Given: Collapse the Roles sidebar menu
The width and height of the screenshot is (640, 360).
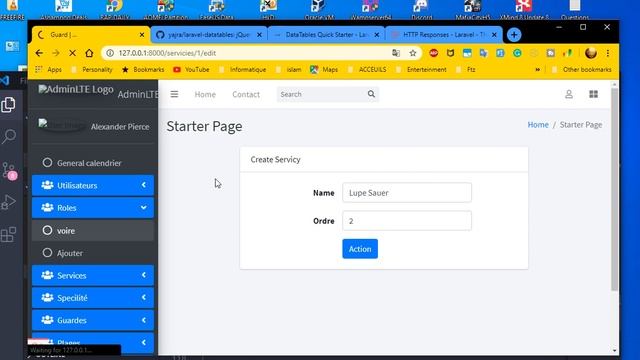Looking at the screenshot, I should [x=93, y=208].
